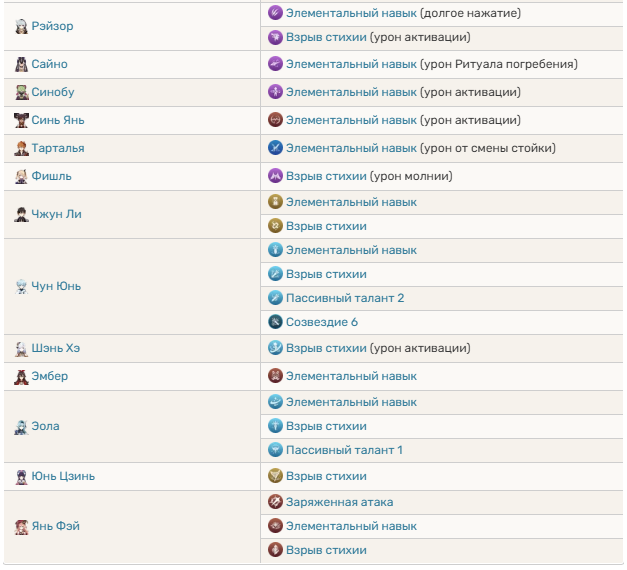Viewport: 627px width, 570px height.
Task: Click Фишль's character portrait
Action: tap(21, 176)
